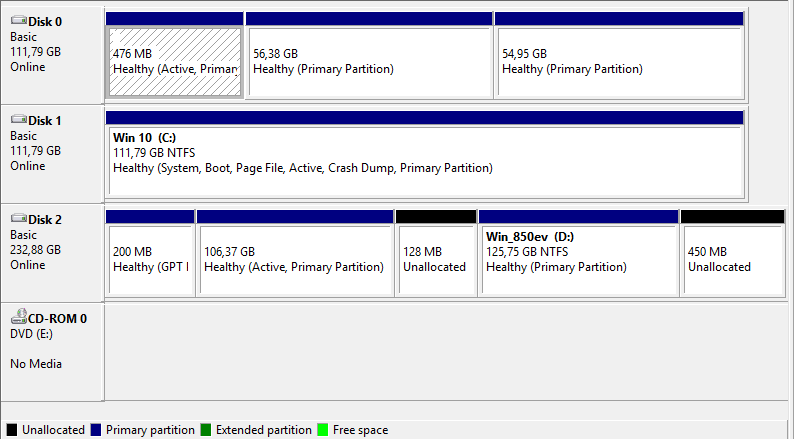Click the CD-ROM 0 drive icon
Image resolution: width=794 pixels, height=439 pixels.
click(x=17, y=318)
